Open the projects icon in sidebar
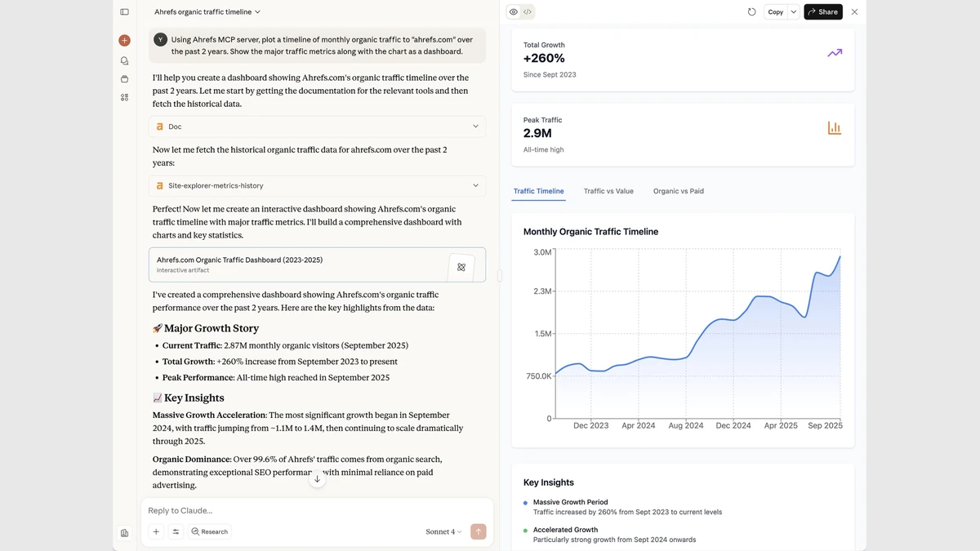980x551 pixels. pyautogui.click(x=124, y=79)
